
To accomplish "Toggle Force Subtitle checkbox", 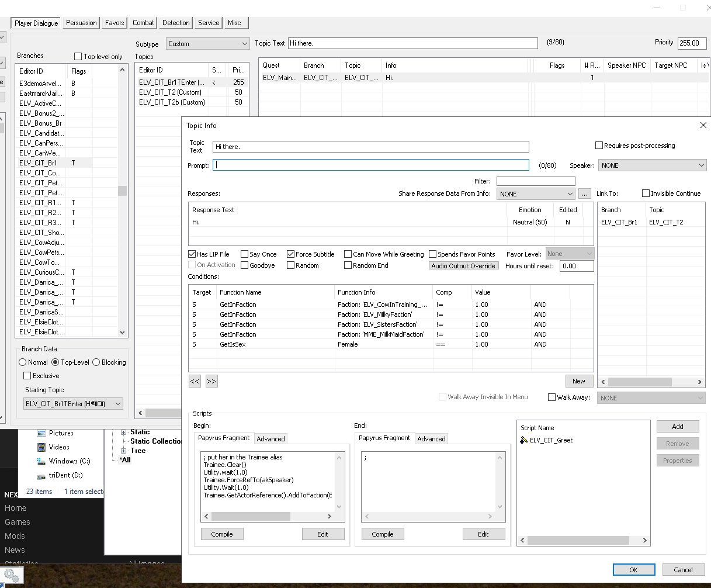I will pos(290,254).
